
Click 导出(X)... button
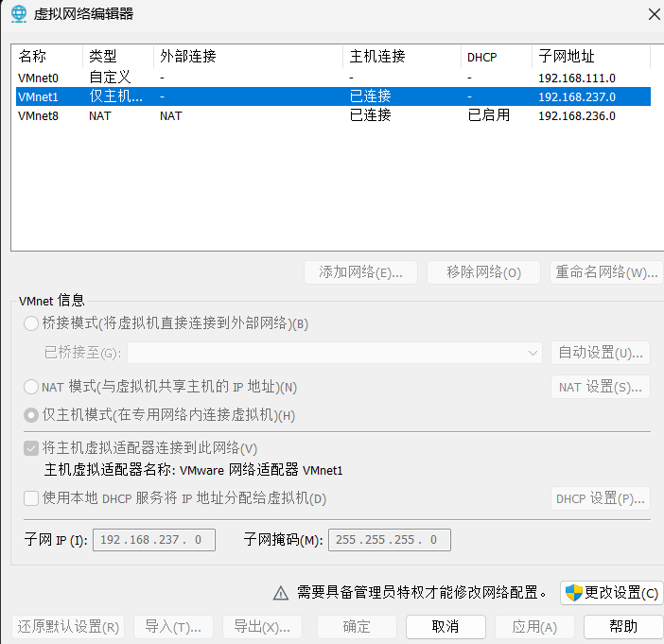pyautogui.click(x=262, y=627)
